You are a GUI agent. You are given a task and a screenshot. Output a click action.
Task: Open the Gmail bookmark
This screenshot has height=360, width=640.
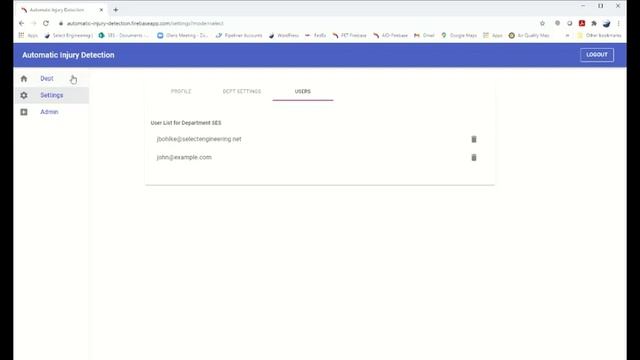(424, 36)
